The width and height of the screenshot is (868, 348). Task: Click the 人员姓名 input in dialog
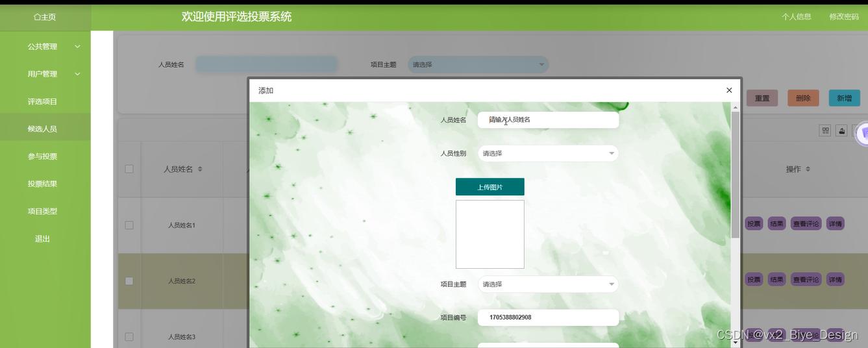click(x=548, y=120)
